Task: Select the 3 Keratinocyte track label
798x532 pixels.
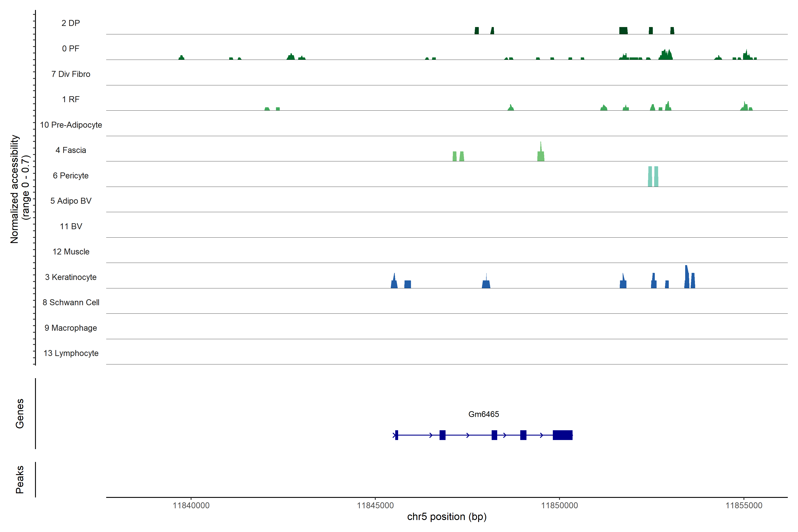Action: [x=70, y=277]
